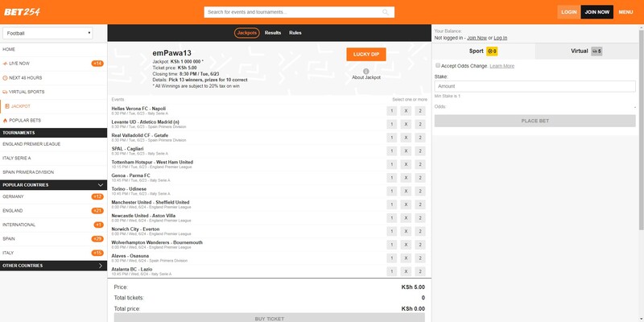Click the Live Now sidebar icon
This screenshot has height=322, width=644.
[5, 64]
